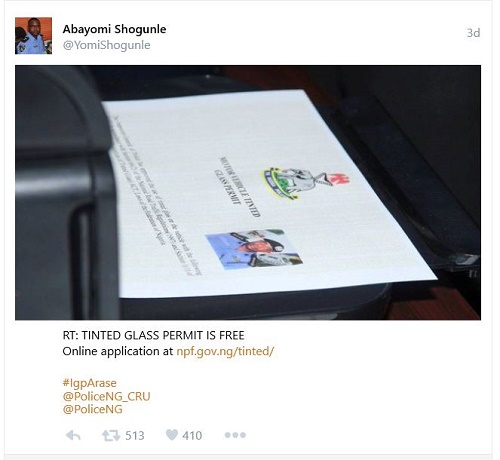Open the @YomiShogunle handle
Viewport: 500px width, 460px height.
point(106,45)
